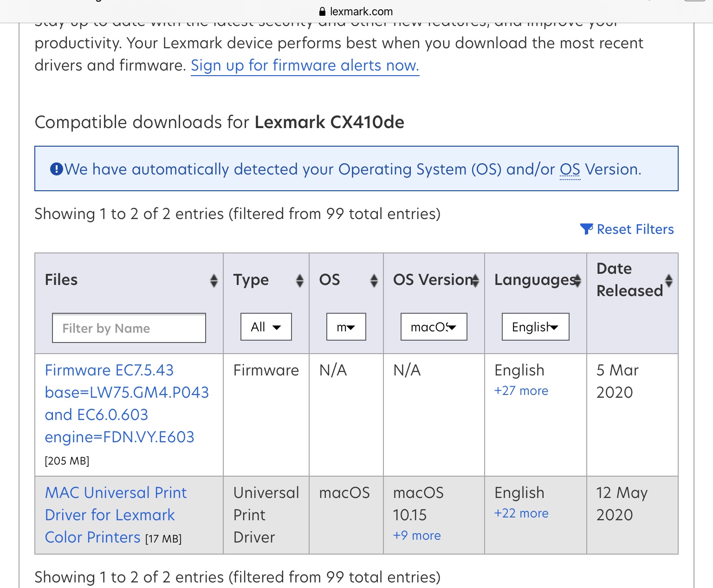Screen dimensions: 713x588
Task: Click the 'Files' column header
Action: [61, 280]
